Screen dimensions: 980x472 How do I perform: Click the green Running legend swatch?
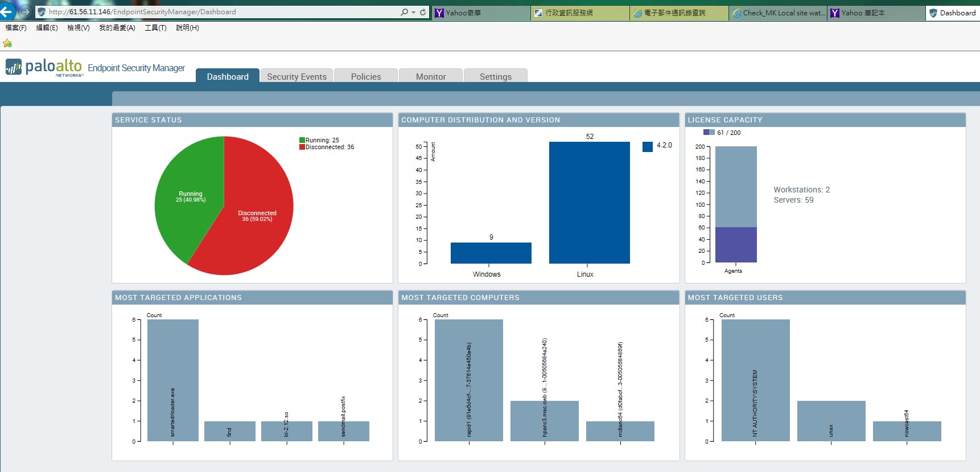[302, 140]
